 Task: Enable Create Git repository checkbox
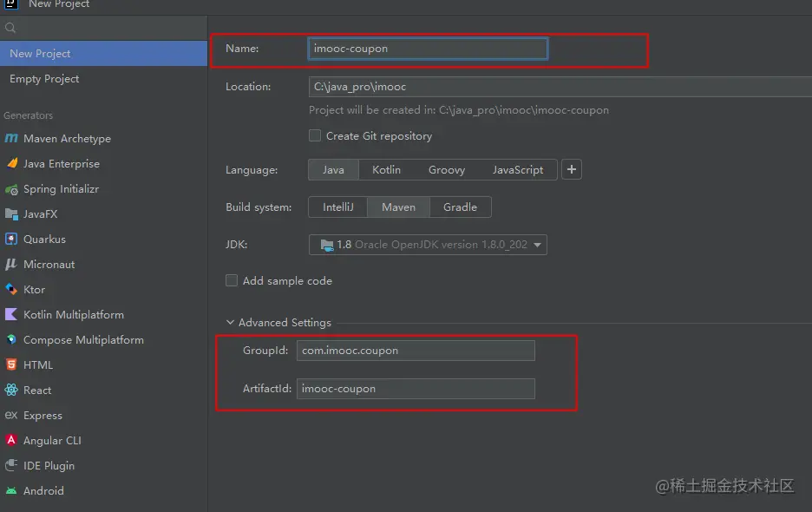coord(315,136)
